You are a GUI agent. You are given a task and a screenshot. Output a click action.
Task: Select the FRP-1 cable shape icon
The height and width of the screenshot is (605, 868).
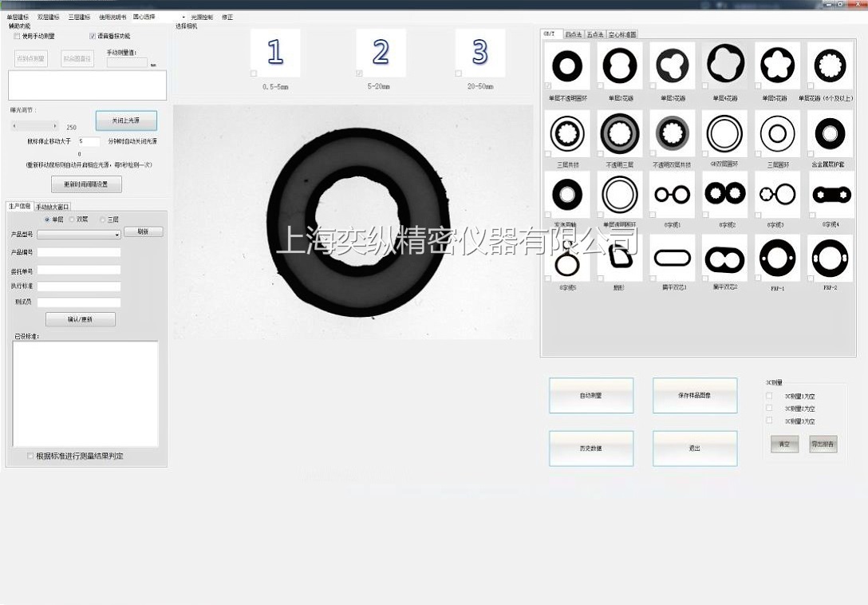pos(776,258)
